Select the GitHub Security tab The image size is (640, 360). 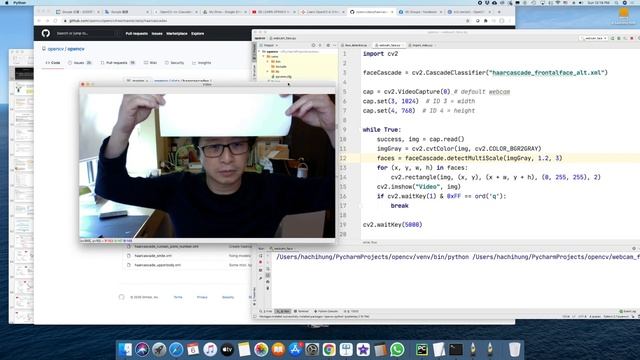pyautogui.click(x=175, y=63)
